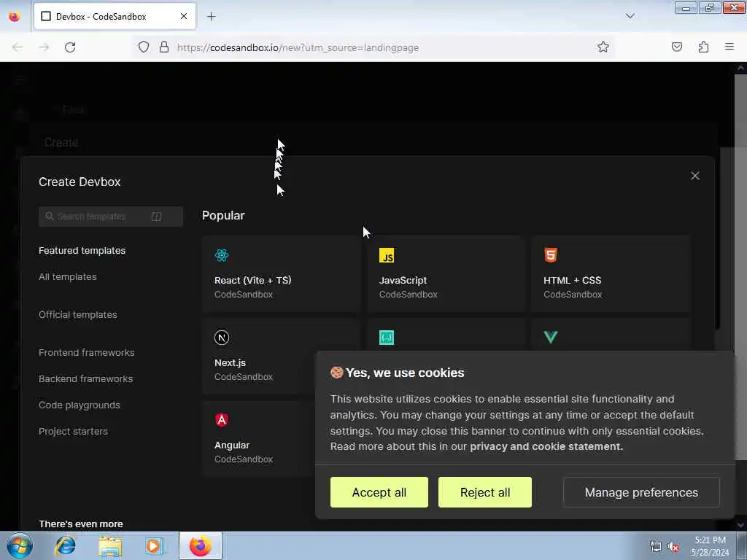Open the Firefox extensions menu
Image resolution: width=747 pixels, height=560 pixels.
(703, 47)
